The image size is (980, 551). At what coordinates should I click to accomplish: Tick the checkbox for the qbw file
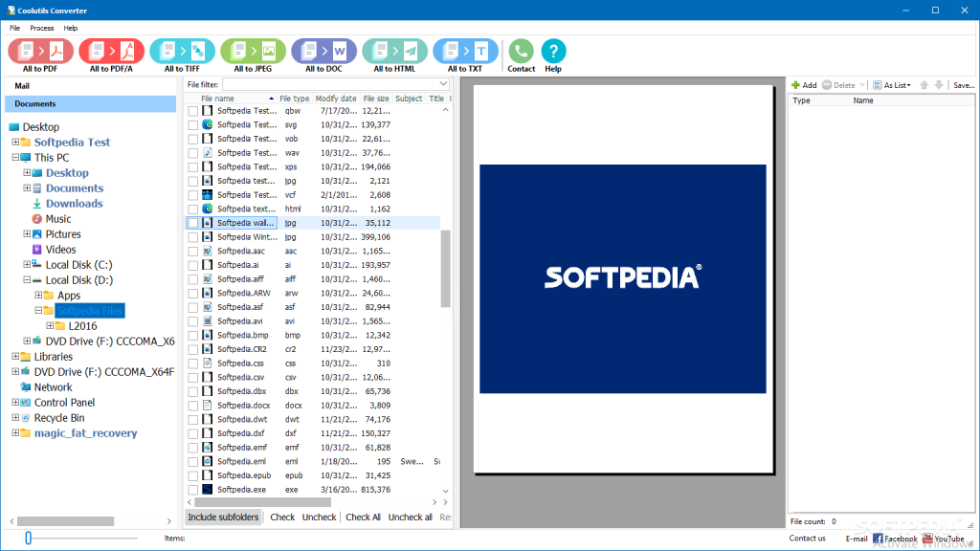pos(193,111)
